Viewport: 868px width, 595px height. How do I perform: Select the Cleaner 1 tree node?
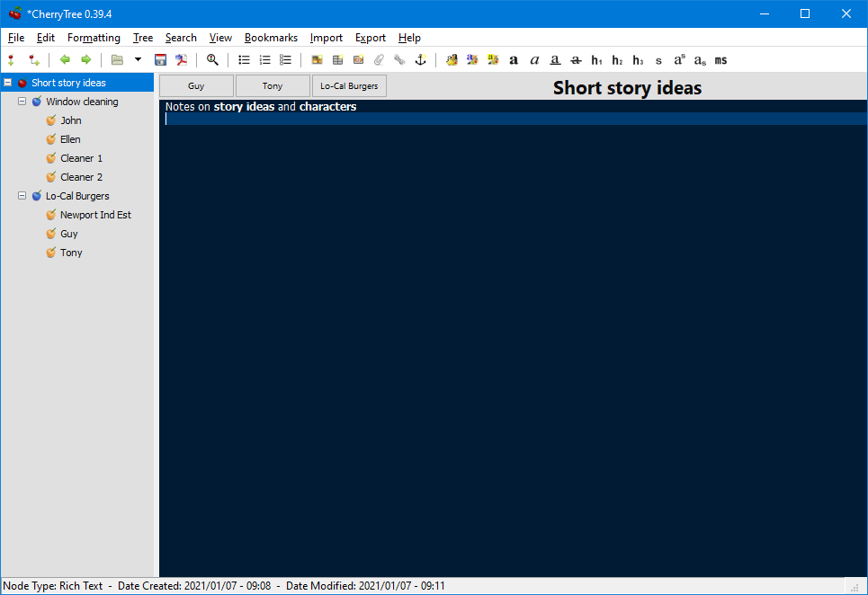click(81, 158)
